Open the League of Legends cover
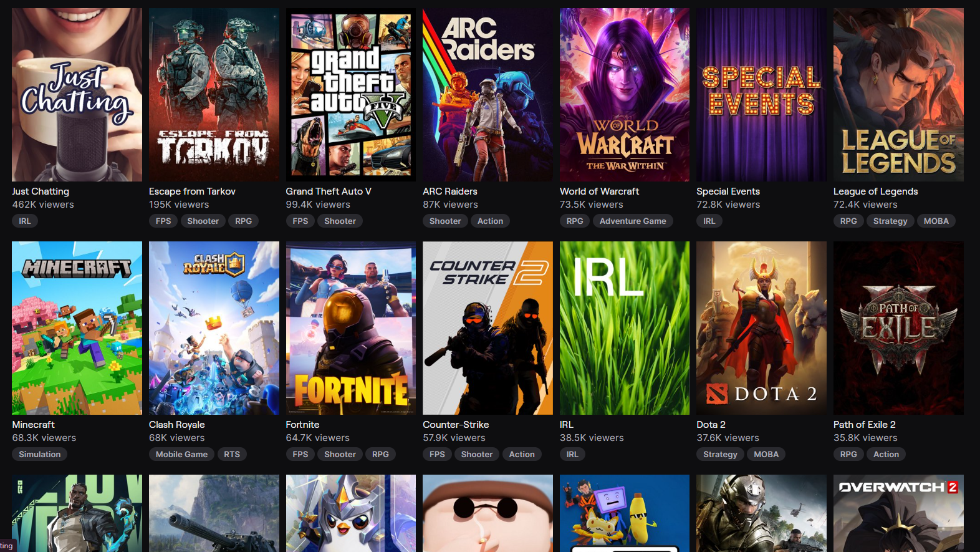 pyautogui.click(x=898, y=95)
